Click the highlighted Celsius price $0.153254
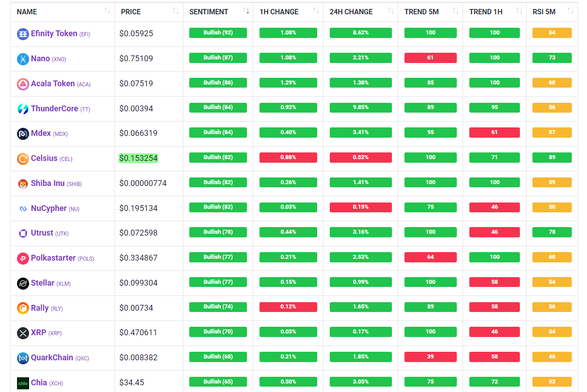The height and width of the screenshot is (392, 587). click(139, 158)
